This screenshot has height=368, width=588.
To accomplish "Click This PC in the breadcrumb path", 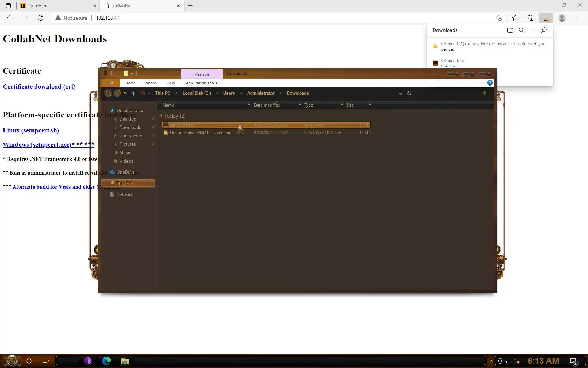I will [x=163, y=93].
